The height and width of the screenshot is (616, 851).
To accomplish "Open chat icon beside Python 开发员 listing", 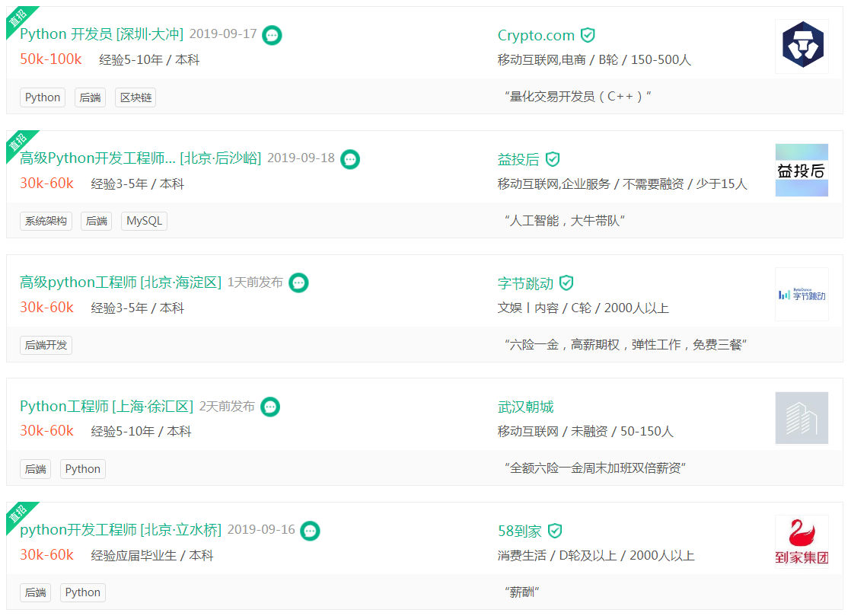I will click(x=272, y=35).
